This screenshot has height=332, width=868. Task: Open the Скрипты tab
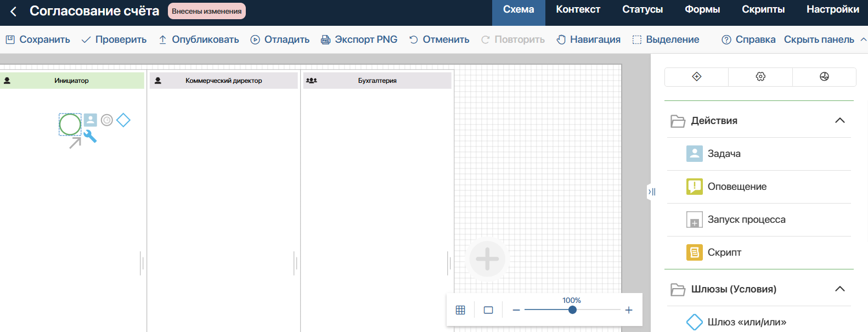763,9
